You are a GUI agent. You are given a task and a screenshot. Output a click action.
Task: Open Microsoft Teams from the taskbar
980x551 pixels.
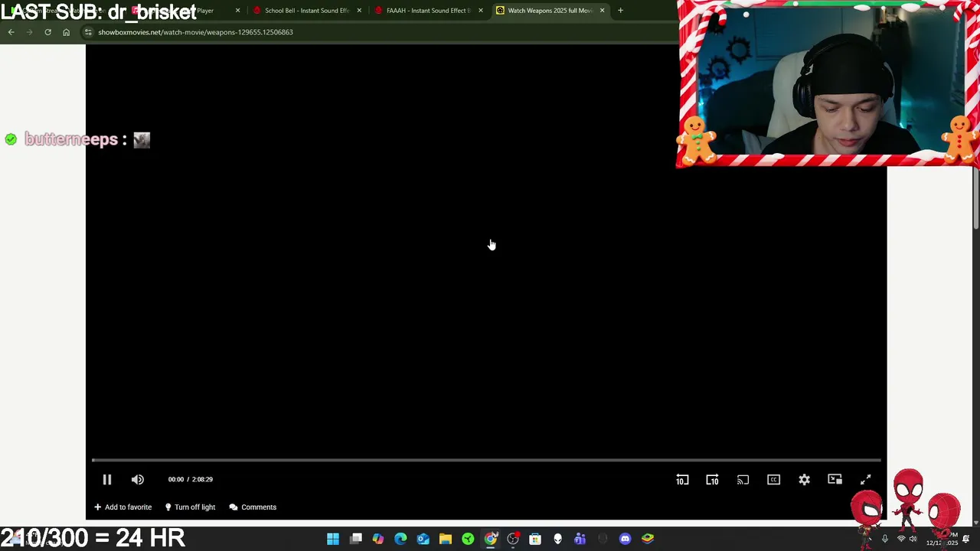[x=580, y=539]
